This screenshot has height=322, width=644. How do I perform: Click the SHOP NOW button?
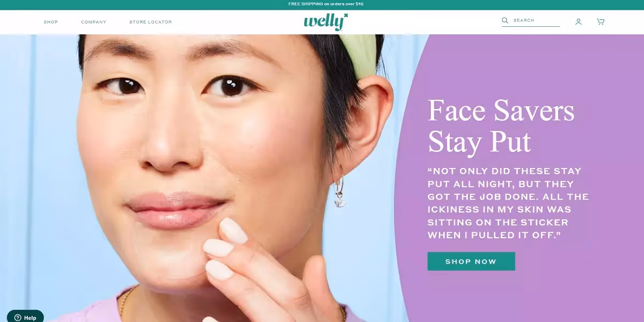[471, 261]
